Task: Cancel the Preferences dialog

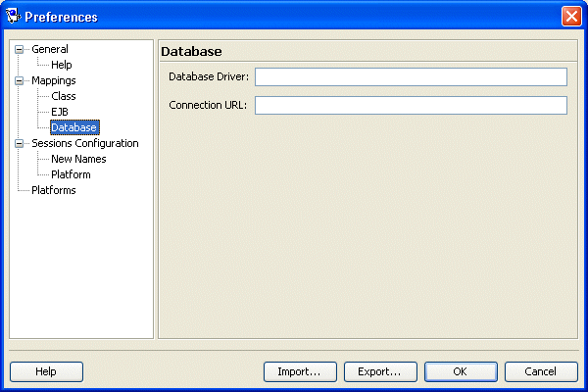Action: 541,371
